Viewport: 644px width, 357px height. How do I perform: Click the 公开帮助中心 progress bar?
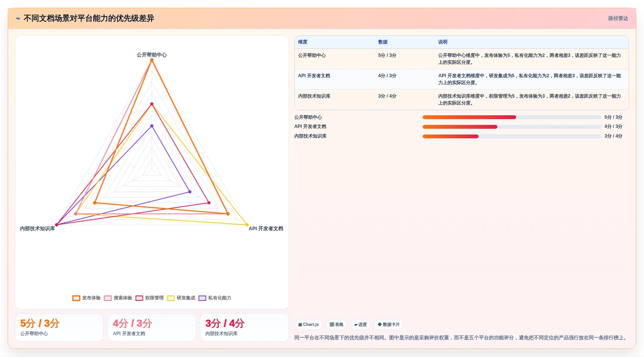tap(512, 117)
